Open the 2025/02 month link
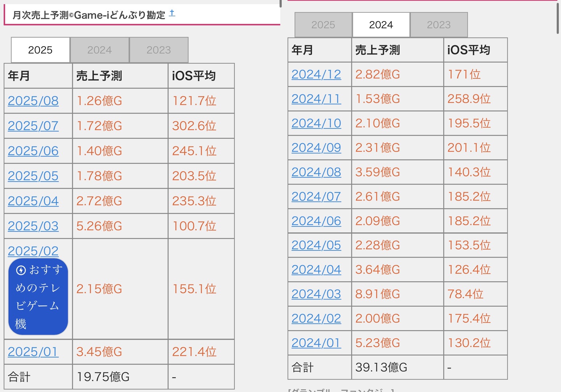Viewport: 561px width, 392px height. (33, 251)
